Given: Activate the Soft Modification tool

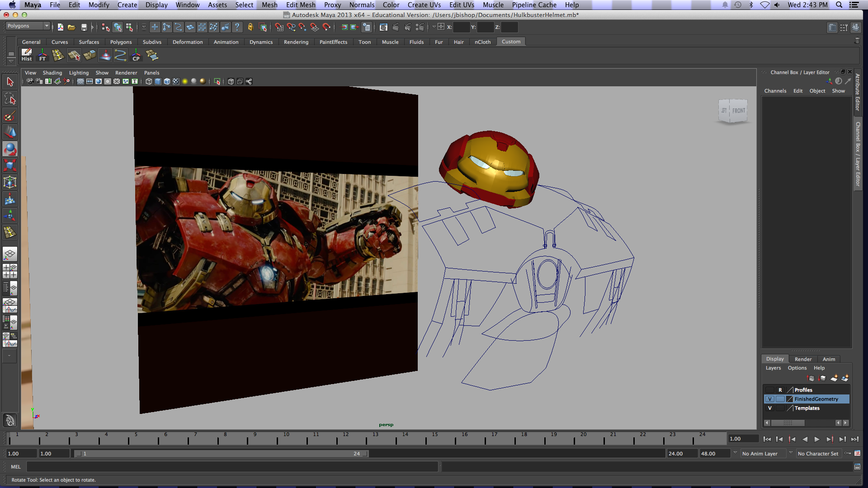Looking at the screenshot, I should pos(10,199).
